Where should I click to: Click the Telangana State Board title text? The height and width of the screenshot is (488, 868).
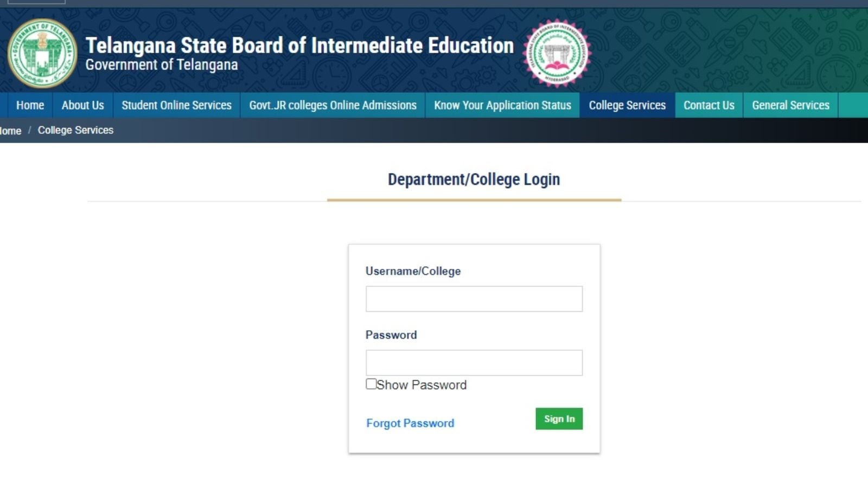299,46
